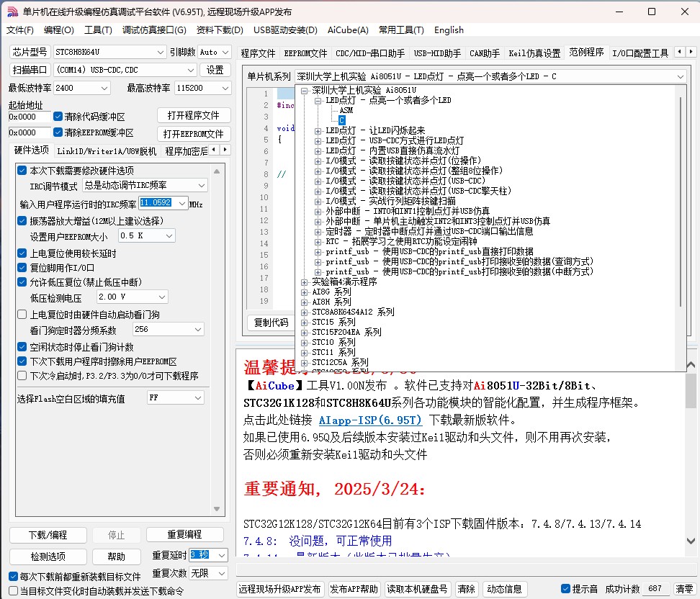This screenshot has height=599, width=700.
Task: Toggle 上电复位使用较长延时 checkbox
Action: [22, 253]
